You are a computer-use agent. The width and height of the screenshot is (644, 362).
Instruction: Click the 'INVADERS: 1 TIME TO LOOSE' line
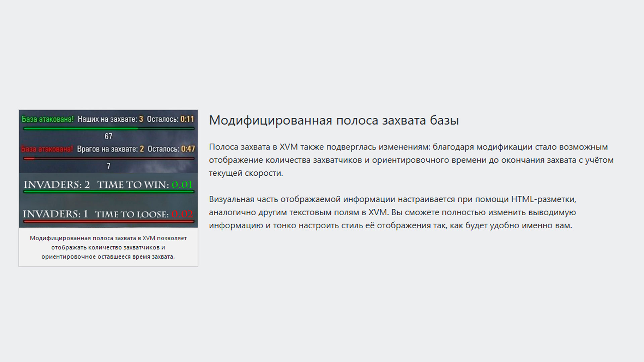108,214
